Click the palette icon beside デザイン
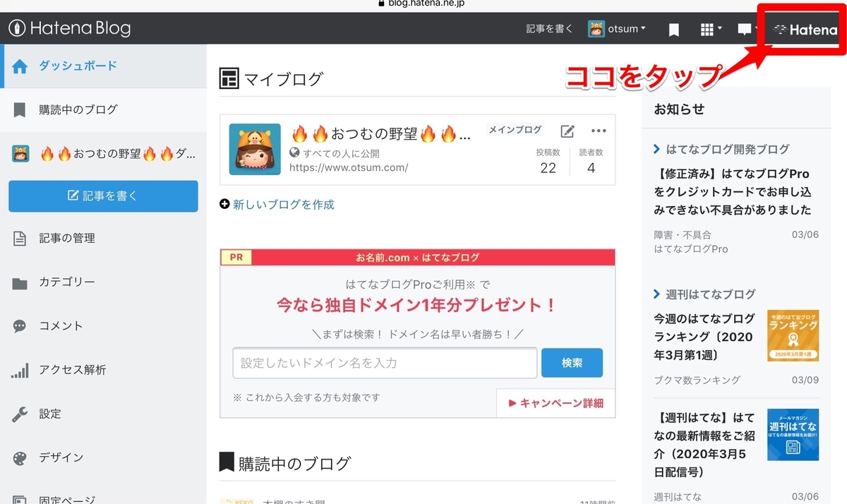The height and width of the screenshot is (504, 847). (x=20, y=458)
